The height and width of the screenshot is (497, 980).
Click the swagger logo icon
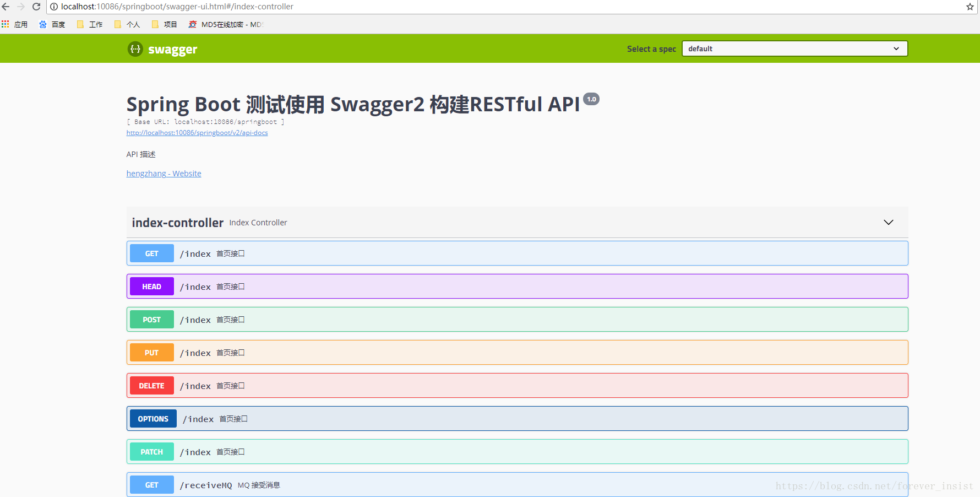coord(135,49)
